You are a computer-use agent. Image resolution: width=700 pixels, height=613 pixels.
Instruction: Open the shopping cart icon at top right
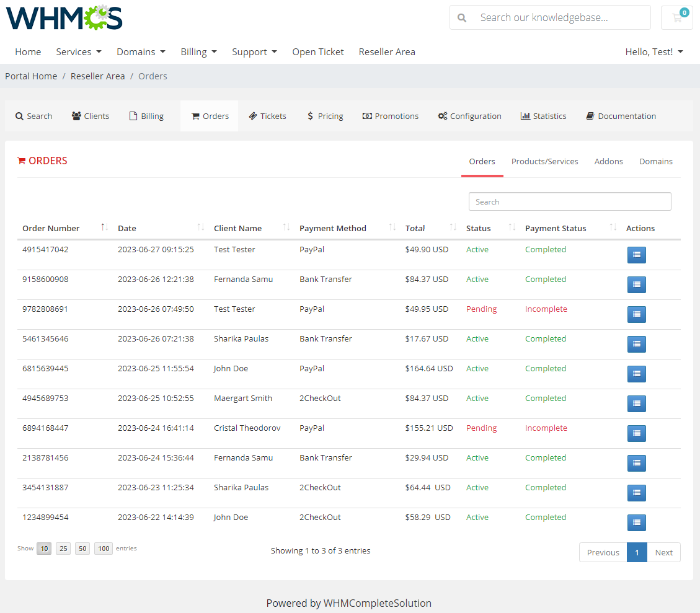click(x=676, y=17)
